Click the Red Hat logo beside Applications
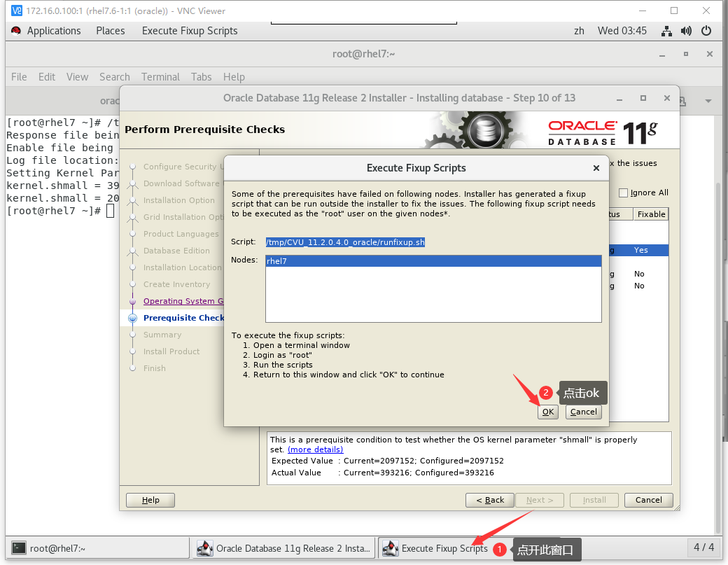 click(16, 31)
